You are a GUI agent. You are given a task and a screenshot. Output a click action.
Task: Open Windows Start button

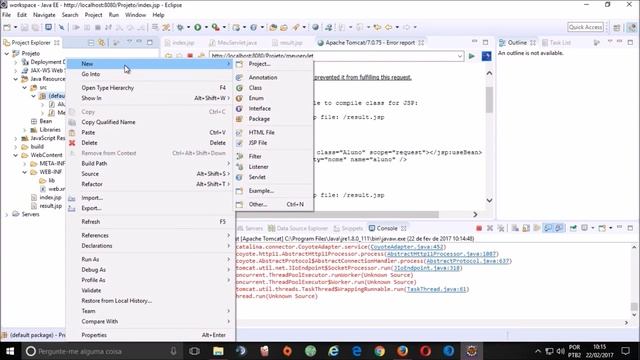tap(10, 351)
